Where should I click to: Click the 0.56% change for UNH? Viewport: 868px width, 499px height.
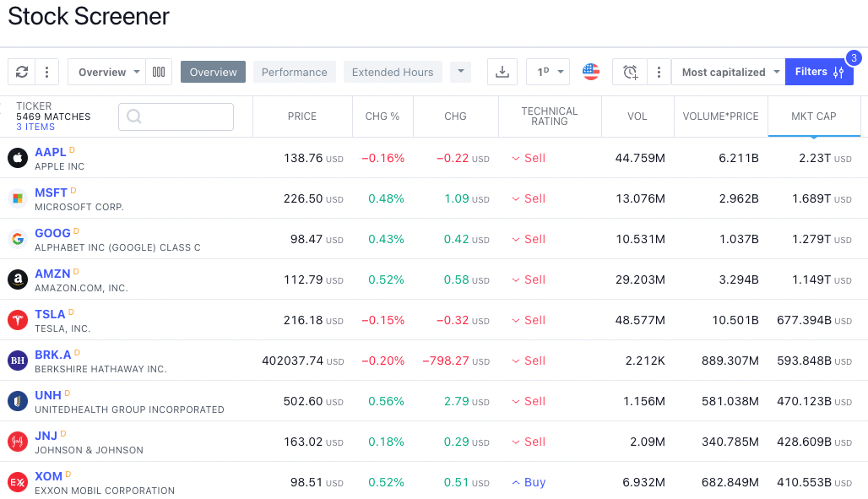387,401
